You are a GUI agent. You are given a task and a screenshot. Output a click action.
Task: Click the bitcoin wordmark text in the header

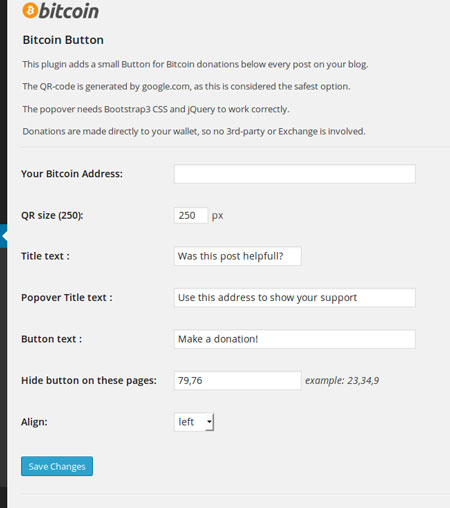click(69, 11)
